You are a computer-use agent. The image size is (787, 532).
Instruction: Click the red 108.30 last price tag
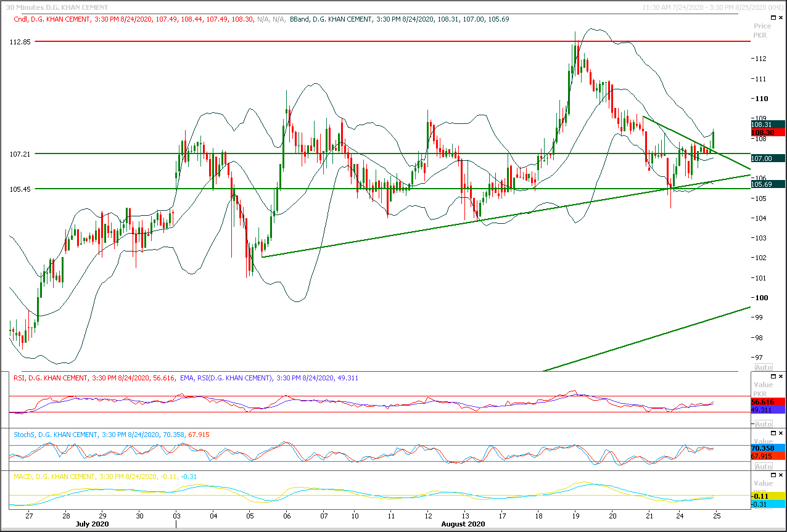[767, 132]
